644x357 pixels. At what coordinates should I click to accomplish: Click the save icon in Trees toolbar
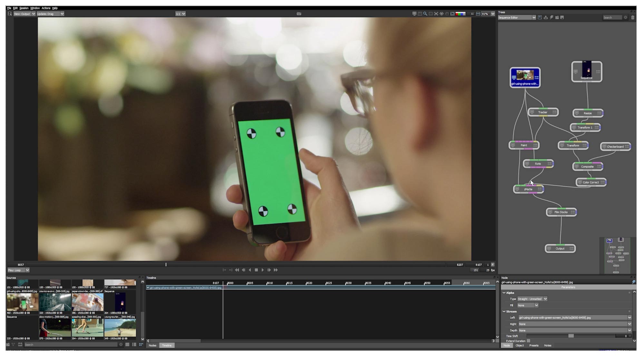pyautogui.click(x=562, y=18)
